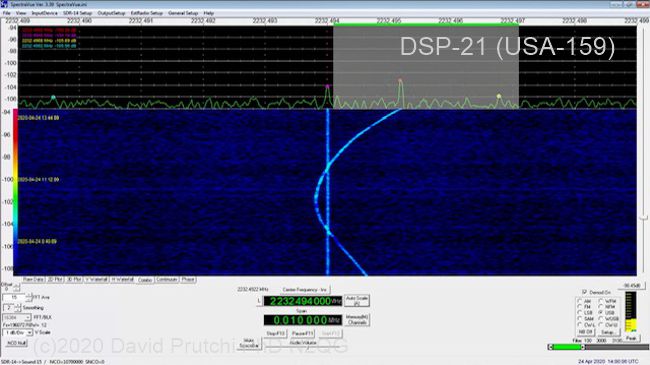Select CW-U demodulation mode
Screen dimensions: 650x365
(601, 324)
